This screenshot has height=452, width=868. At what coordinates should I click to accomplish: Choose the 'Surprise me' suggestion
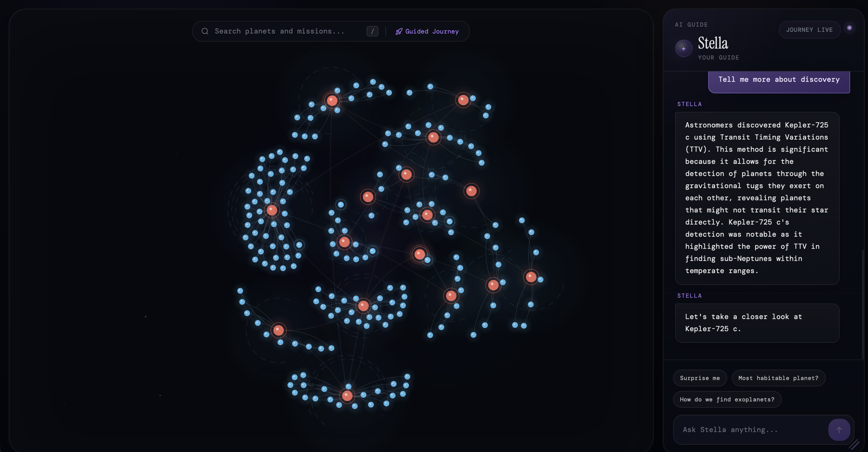pyautogui.click(x=699, y=378)
